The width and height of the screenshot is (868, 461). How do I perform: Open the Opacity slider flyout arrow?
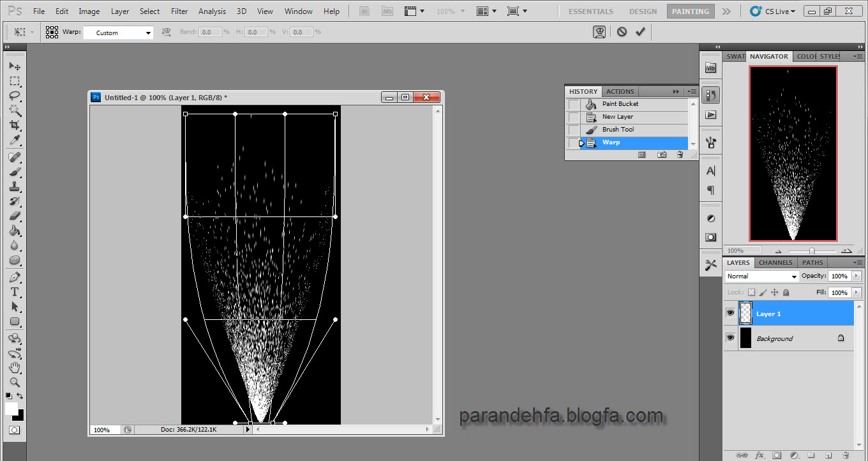click(x=856, y=276)
